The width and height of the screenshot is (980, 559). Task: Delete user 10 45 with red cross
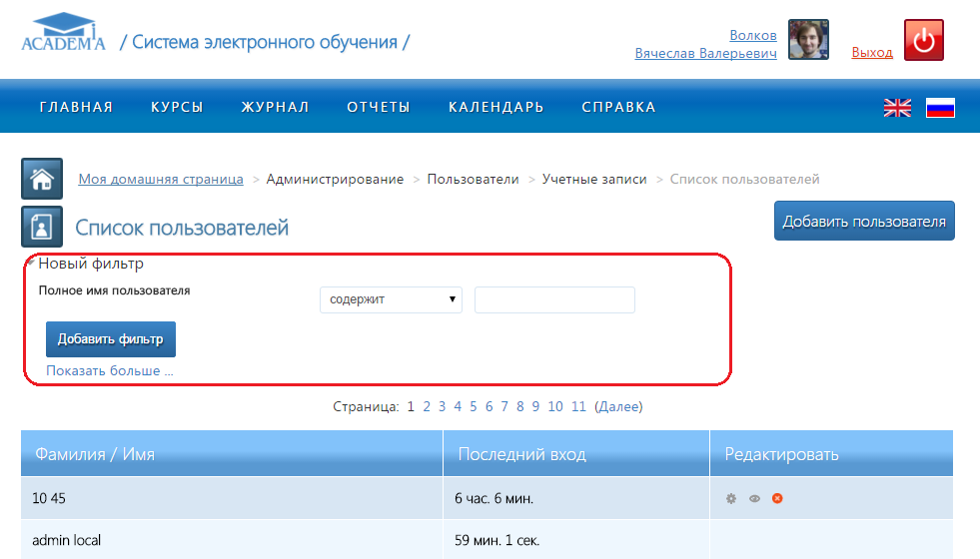click(x=777, y=498)
